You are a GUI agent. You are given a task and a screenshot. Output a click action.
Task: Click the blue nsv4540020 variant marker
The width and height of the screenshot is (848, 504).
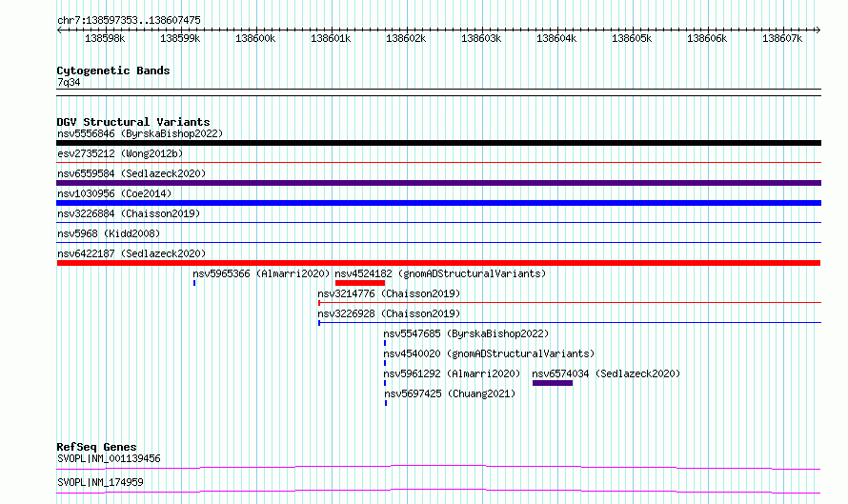385,363
